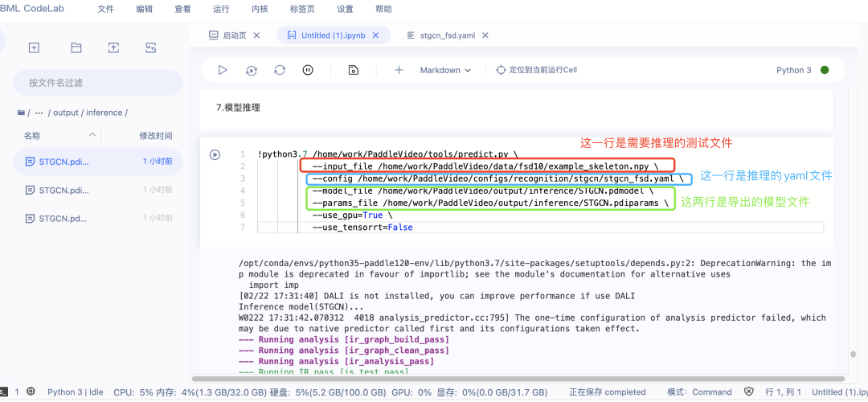Click code line with --model_file STGCN.pdmodel
This screenshot has width=868, height=402.
(x=483, y=191)
